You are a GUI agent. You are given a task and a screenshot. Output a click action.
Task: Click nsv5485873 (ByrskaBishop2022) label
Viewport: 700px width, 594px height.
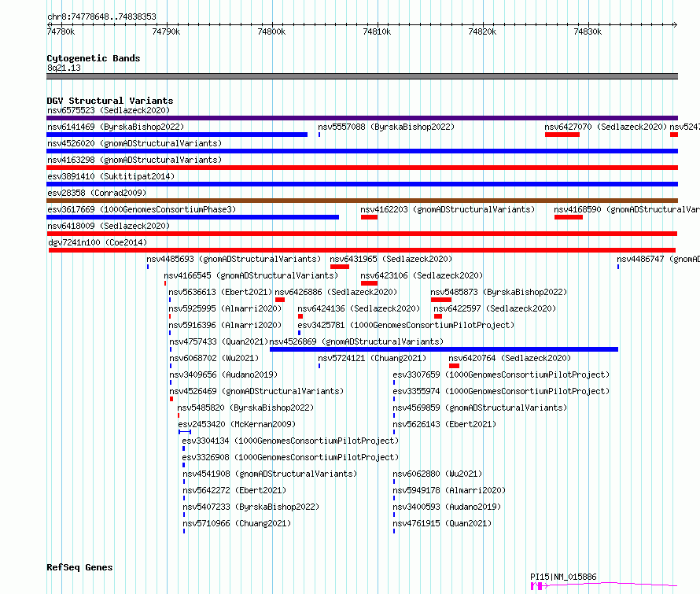coord(499,292)
